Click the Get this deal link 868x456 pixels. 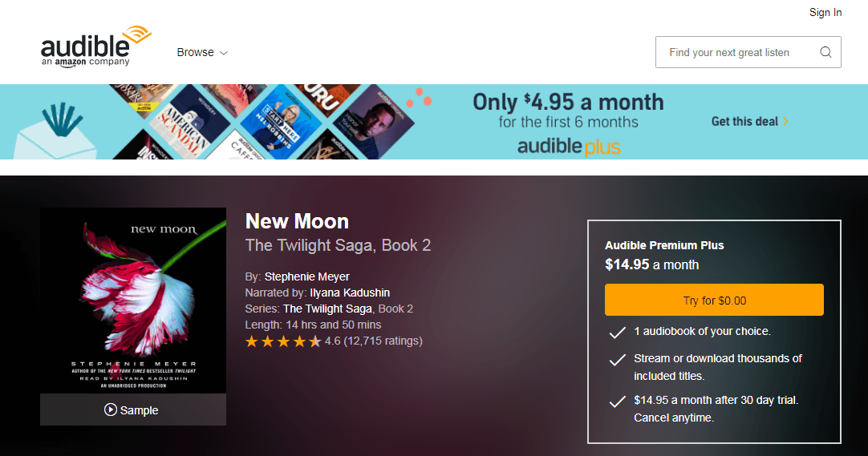coord(744,122)
